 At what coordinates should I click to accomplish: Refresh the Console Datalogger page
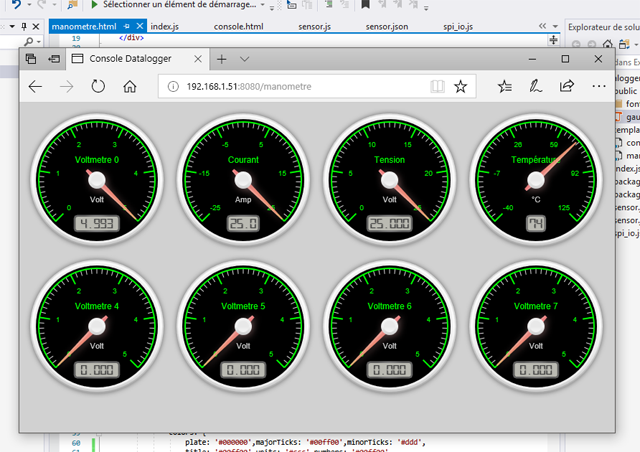(98, 86)
